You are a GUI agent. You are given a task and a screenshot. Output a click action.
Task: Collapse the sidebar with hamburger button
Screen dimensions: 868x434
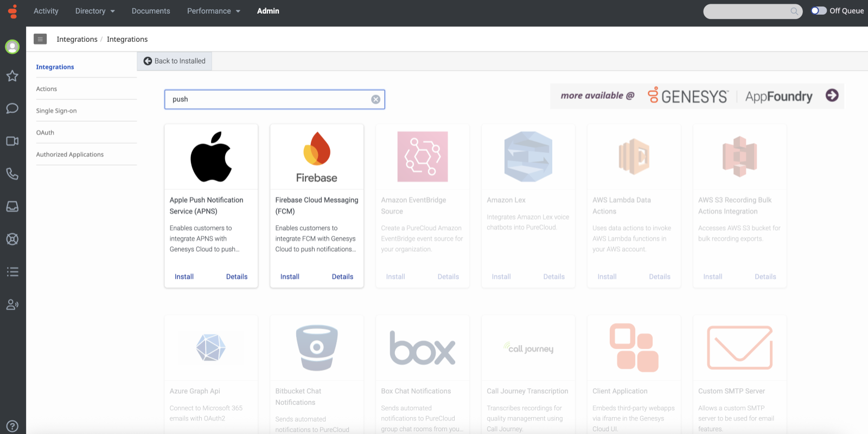pyautogui.click(x=40, y=39)
